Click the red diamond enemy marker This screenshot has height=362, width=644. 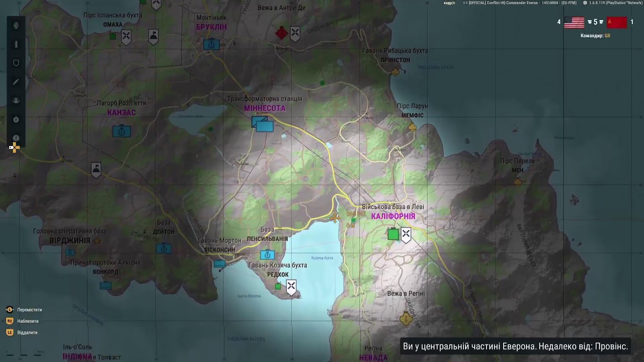[282, 34]
